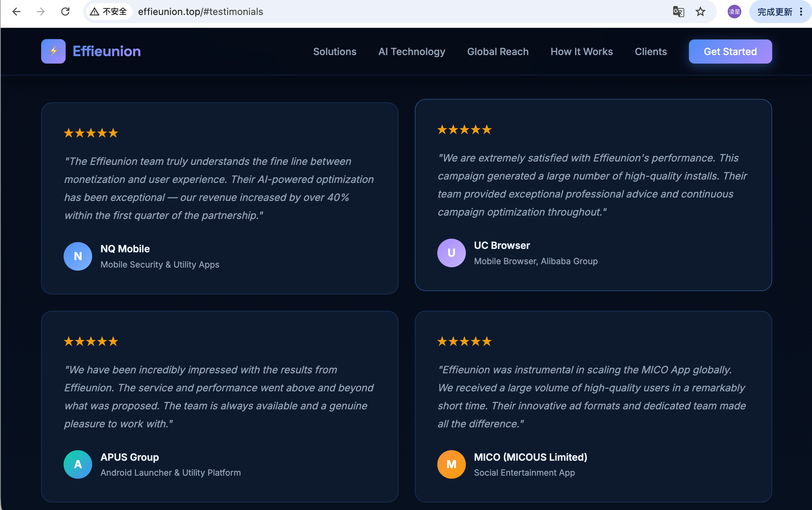Click the MICO 'M' avatar
The width and height of the screenshot is (812, 510).
pyautogui.click(x=452, y=464)
